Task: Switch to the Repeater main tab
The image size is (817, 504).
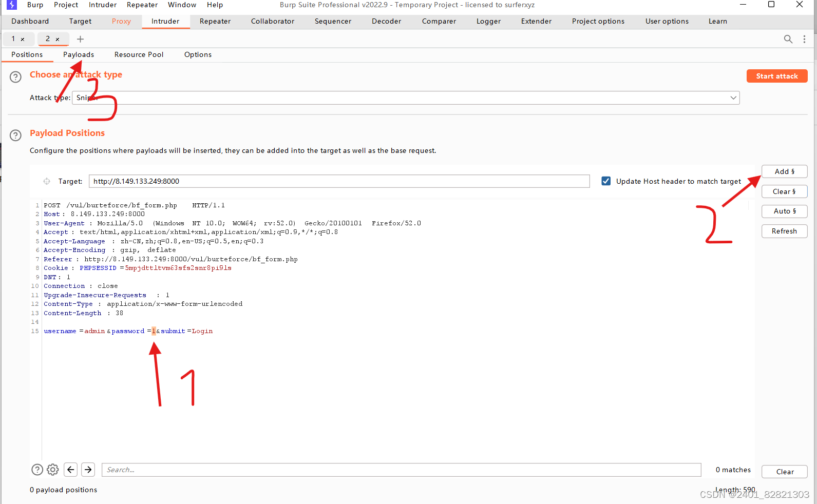Action: tap(215, 21)
